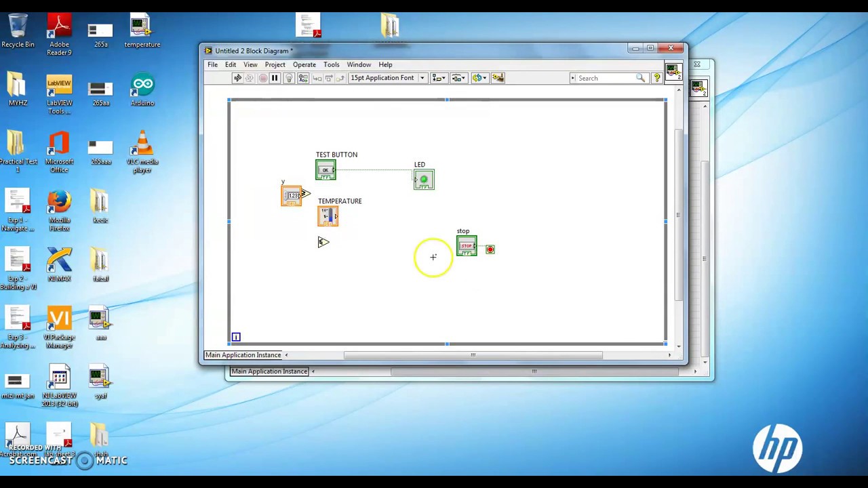Click the VI icon pane in Block Diagram
Image resolution: width=868 pixels, height=488 pixels.
click(x=673, y=71)
